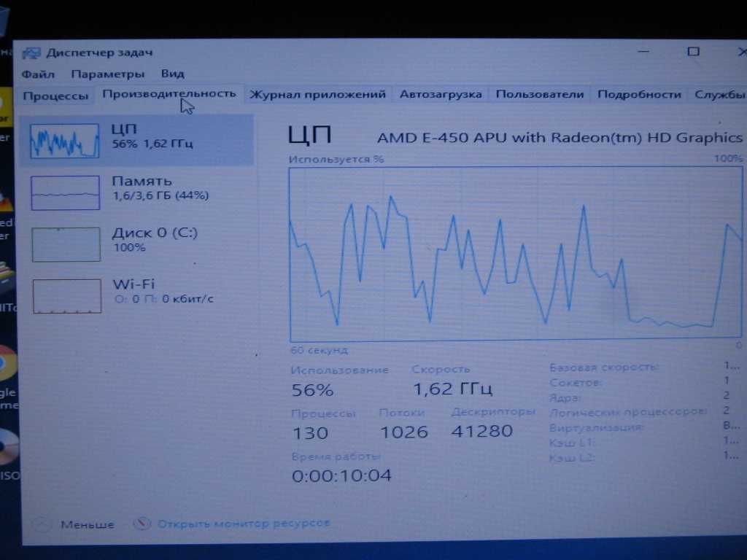This screenshot has width=747, height=560.
Task: Open the Автозагрузка tab
Action: point(441,94)
